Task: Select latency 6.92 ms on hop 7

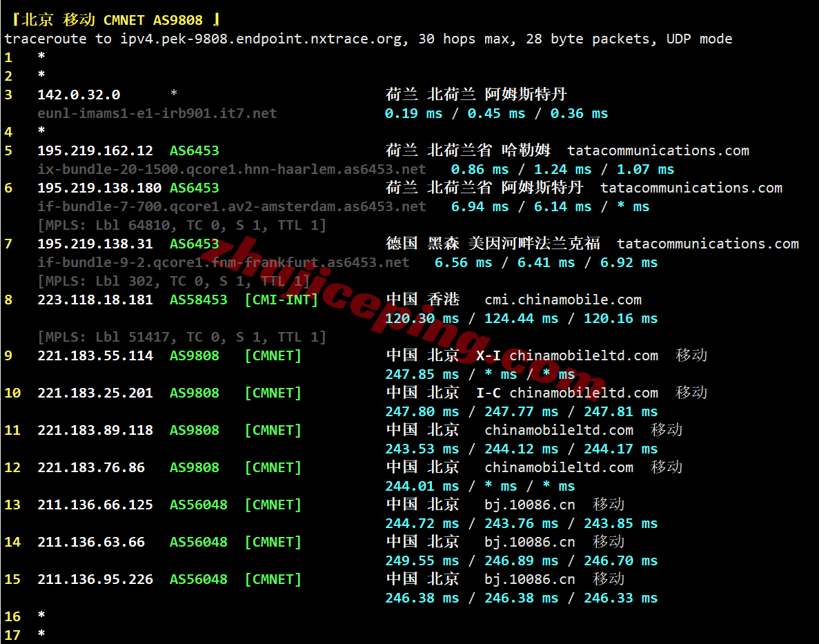Action: (629, 262)
